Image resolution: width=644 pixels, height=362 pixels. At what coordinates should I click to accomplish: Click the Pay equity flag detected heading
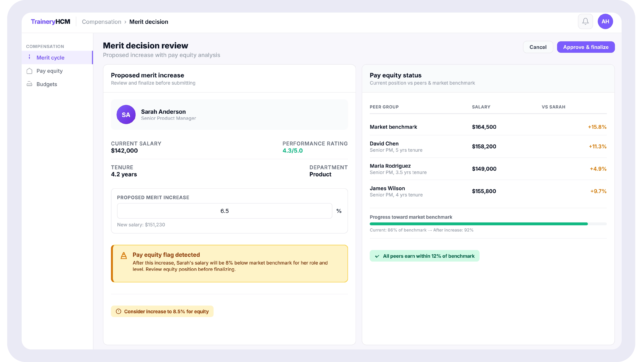[x=166, y=255]
